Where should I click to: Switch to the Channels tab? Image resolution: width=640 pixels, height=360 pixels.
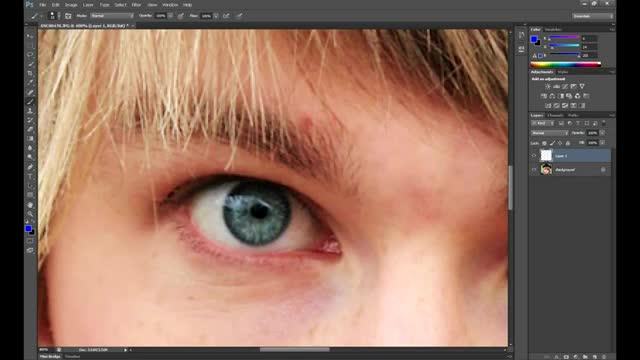coord(555,116)
